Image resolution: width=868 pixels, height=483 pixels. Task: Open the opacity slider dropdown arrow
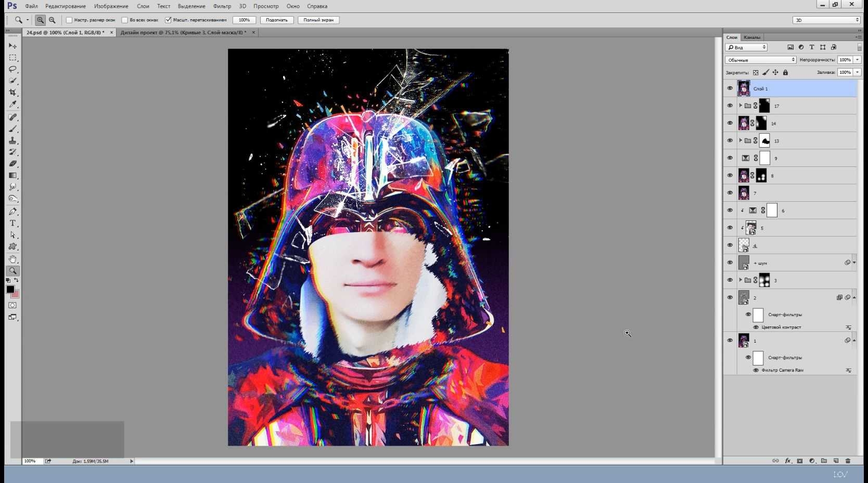(857, 60)
